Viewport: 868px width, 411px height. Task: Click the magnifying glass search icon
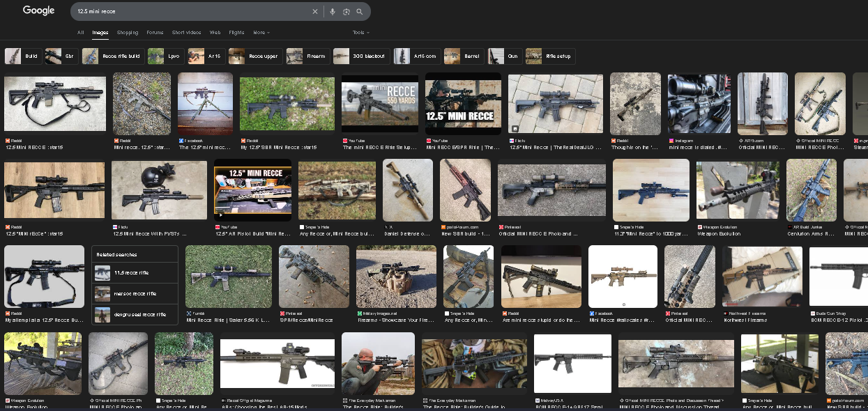[x=360, y=12]
